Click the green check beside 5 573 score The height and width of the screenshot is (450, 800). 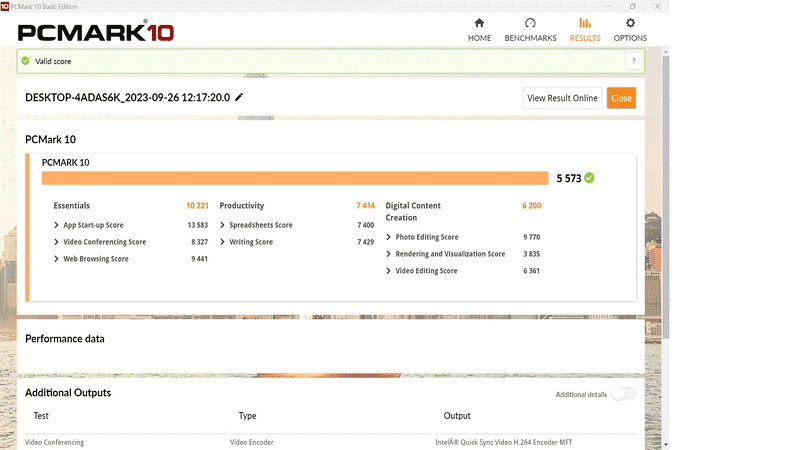tap(590, 178)
